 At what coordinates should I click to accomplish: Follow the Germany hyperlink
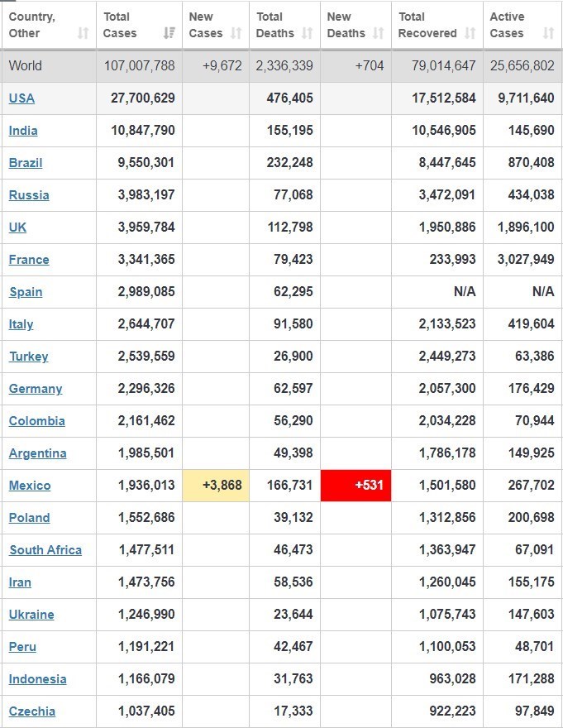[36, 389]
